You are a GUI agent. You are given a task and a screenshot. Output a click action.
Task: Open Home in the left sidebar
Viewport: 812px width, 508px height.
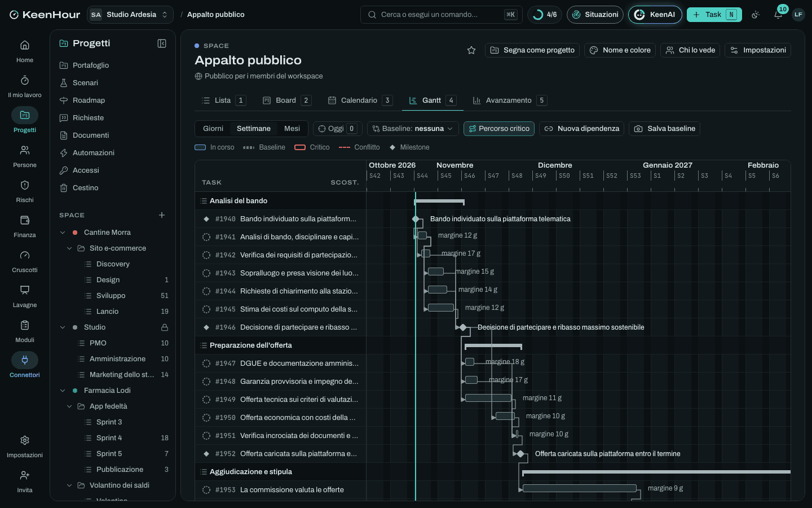(x=25, y=51)
